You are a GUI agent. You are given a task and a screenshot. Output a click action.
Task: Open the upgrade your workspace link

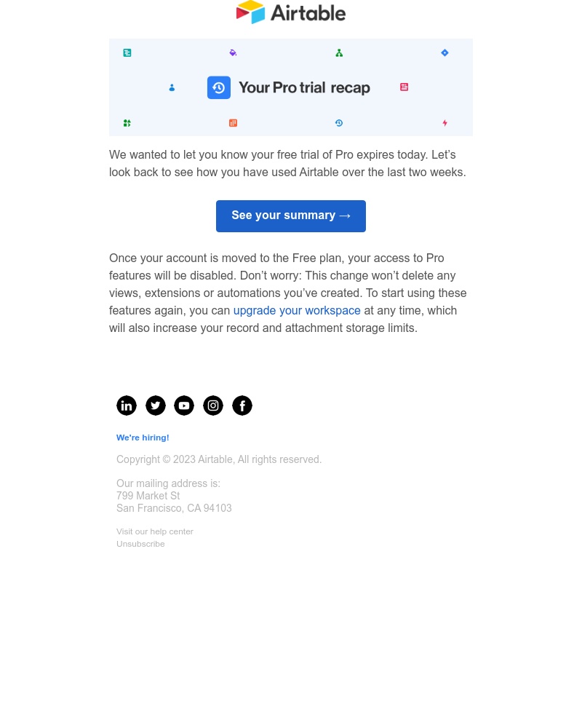pyautogui.click(x=297, y=311)
